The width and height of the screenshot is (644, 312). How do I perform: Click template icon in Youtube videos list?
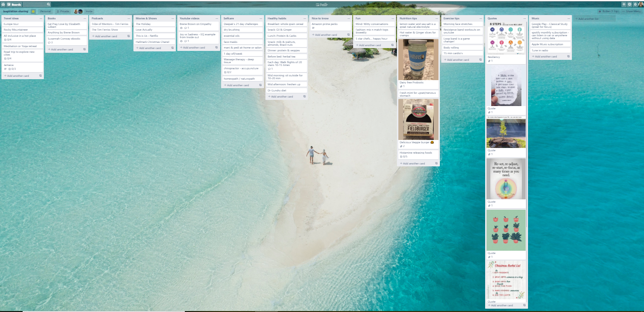click(217, 48)
